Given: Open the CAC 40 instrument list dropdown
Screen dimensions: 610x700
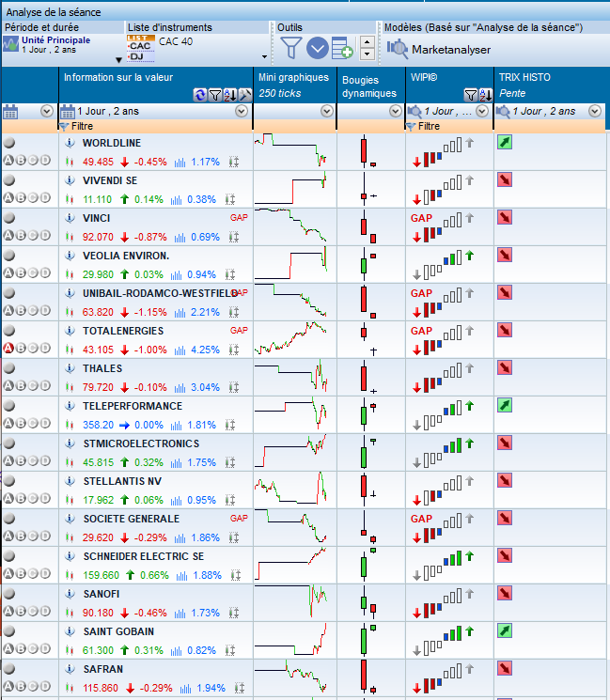Looking at the screenshot, I should click(x=264, y=56).
